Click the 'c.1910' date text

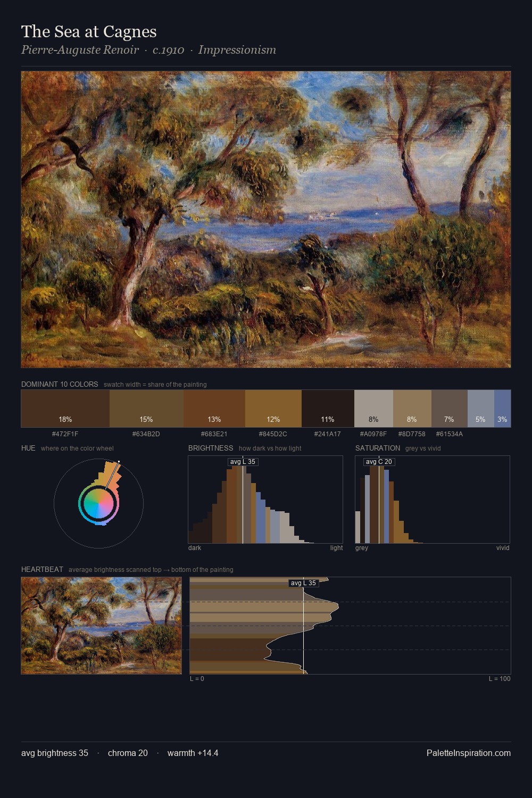point(169,50)
